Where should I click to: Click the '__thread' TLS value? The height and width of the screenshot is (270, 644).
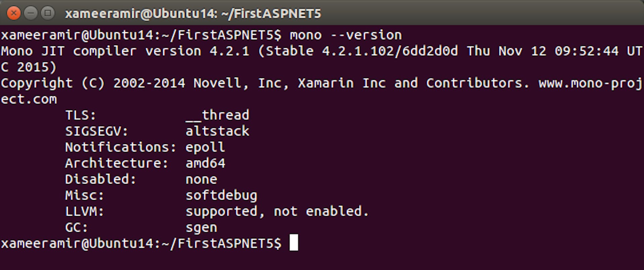[x=217, y=115]
